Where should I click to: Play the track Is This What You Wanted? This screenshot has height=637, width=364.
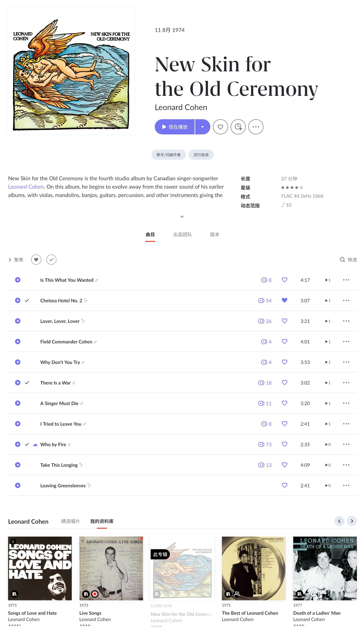coord(17,280)
